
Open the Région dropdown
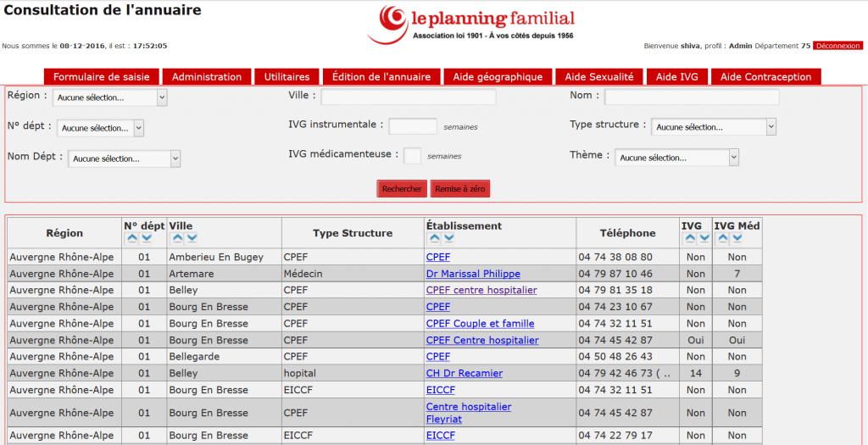(110, 97)
